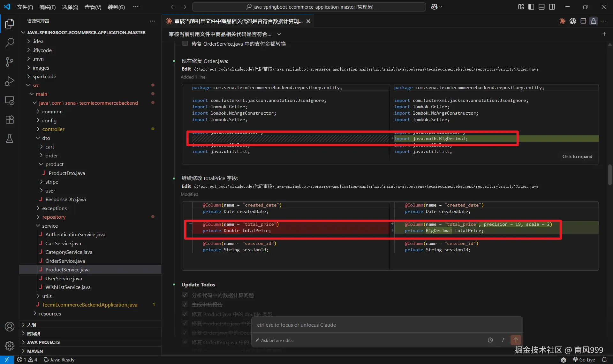
Task: Expand the controller folder
Action: pos(53,129)
